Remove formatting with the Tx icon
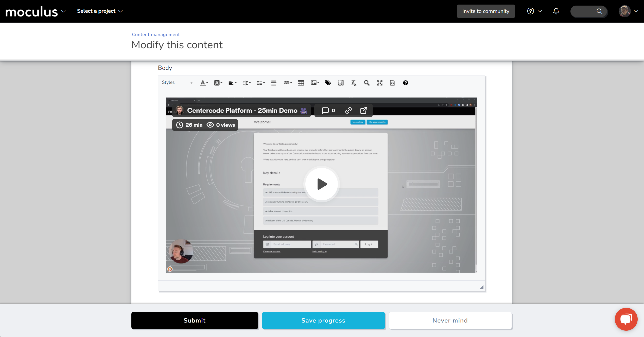The height and width of the screenshot is (337, 644). (354, 83)
